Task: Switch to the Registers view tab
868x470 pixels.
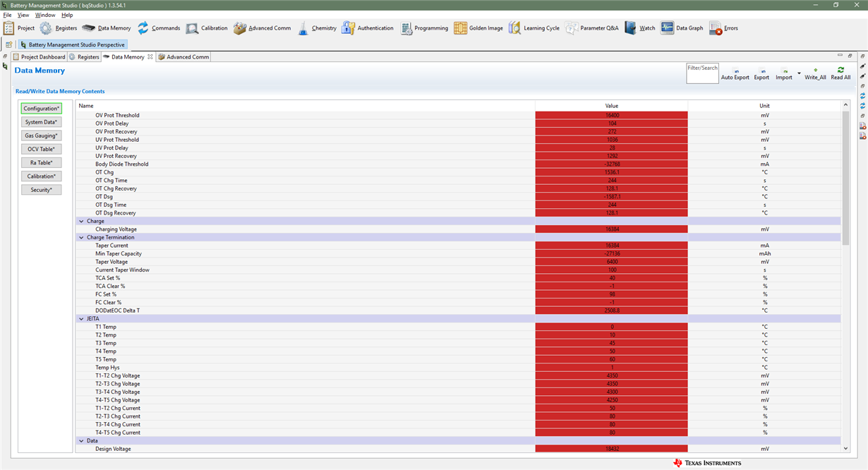Action: (84, 56)
